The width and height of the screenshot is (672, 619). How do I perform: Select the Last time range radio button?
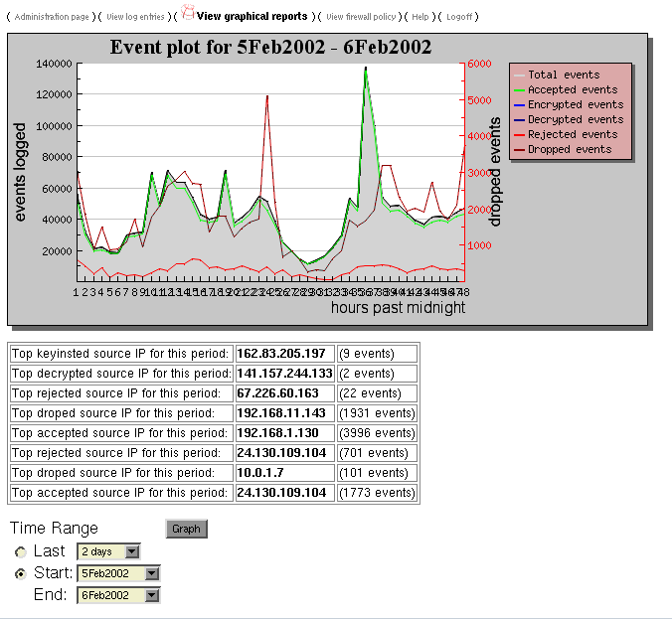[21, 552]
